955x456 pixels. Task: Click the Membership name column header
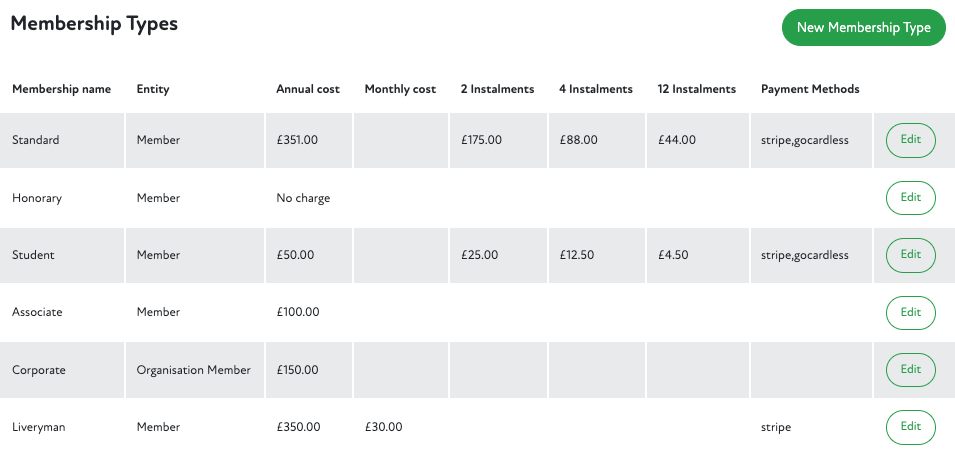[61, 89]
